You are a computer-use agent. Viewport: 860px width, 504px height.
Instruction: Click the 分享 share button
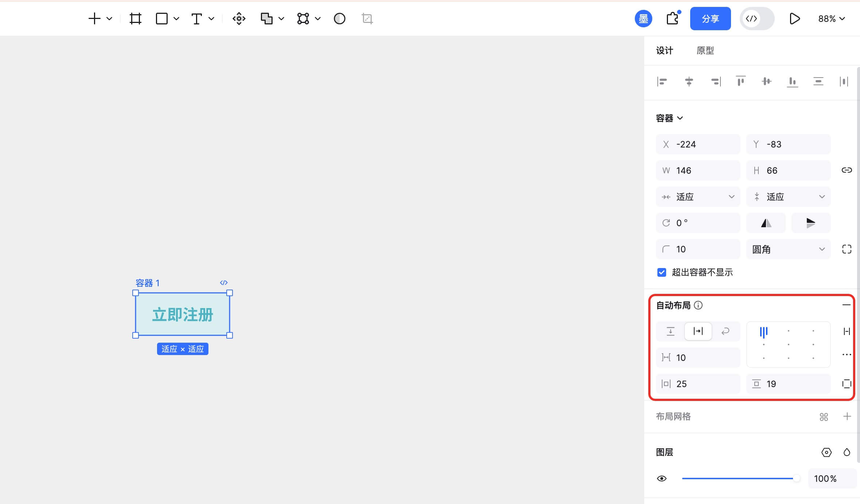pos(710,19)
